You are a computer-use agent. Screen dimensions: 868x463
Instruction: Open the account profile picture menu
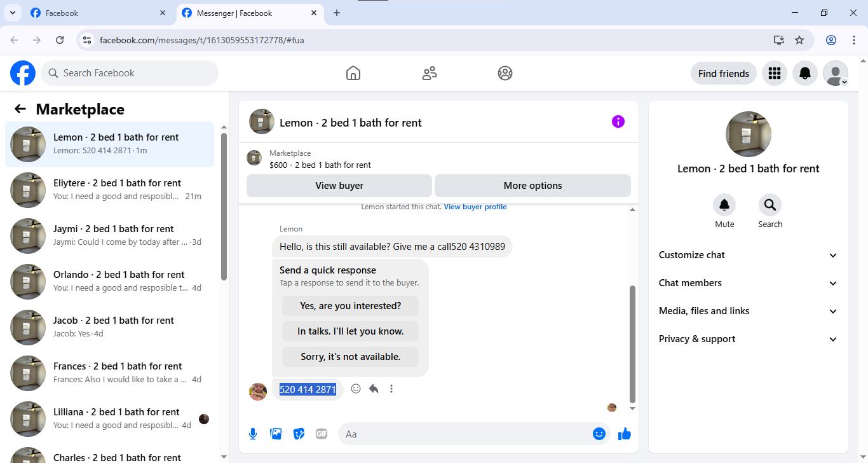836,73
